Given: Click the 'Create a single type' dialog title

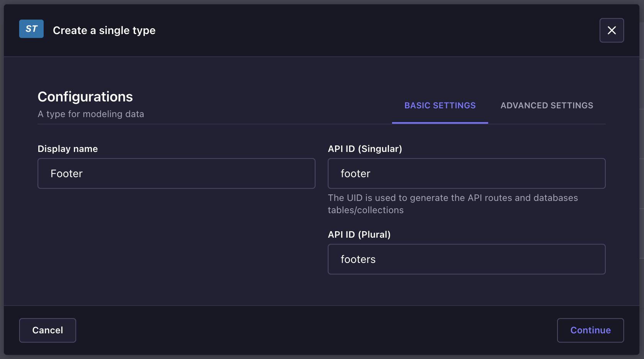Looking at the screenshot, I should pyautogui.click(x=104, y=31).
